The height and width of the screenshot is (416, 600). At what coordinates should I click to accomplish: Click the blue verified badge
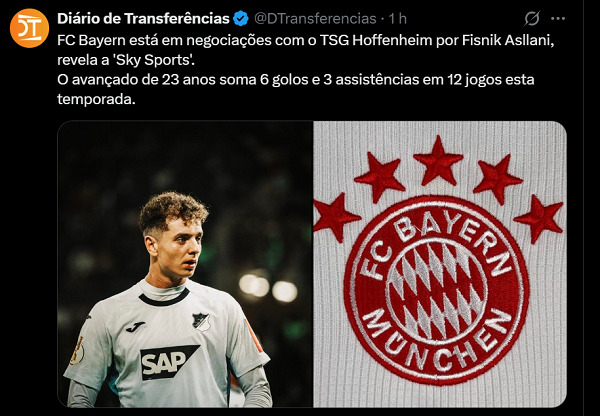(241, 18)
